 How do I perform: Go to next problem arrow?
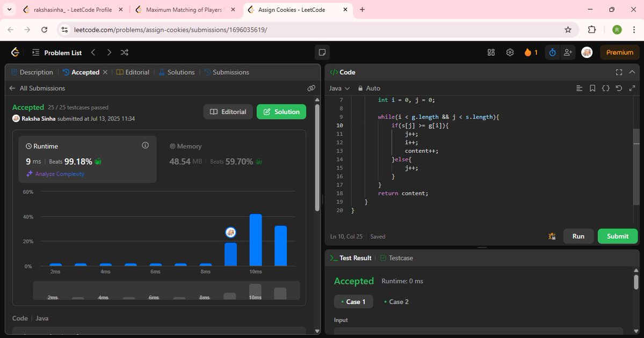109,52
